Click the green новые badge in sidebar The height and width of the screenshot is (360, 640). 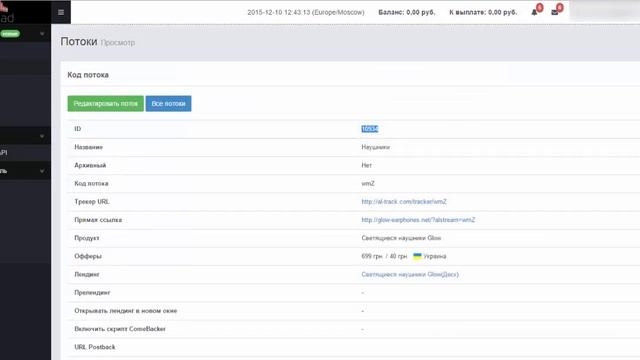point(10,34)
